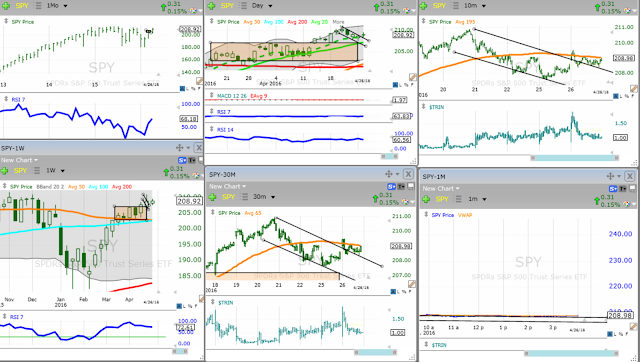Click the blue S symbol-link icon on SPY-1M
This screenshot has width=640, height=362.
[613, 189]
